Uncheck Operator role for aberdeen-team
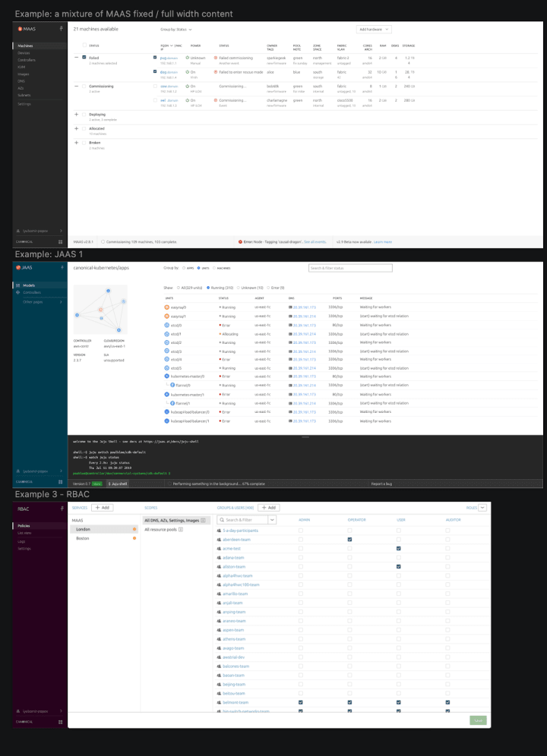 click(349, 540)
